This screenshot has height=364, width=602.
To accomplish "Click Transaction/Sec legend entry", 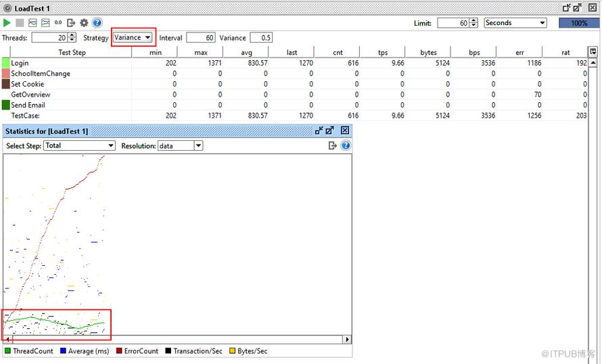I will point(194,351).
